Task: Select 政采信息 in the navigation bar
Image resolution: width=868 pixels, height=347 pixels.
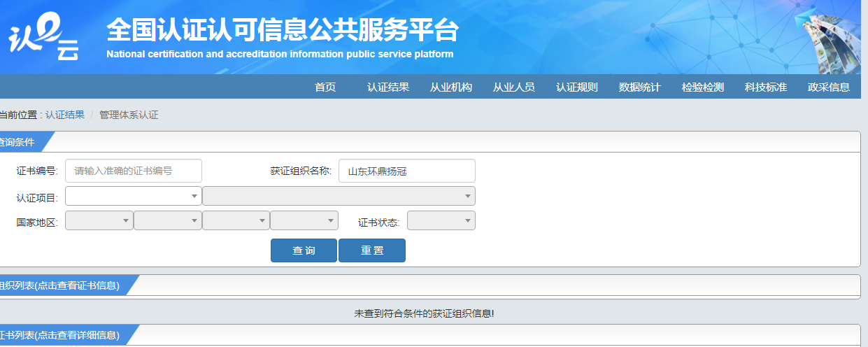Action: [x=829, y=87]
